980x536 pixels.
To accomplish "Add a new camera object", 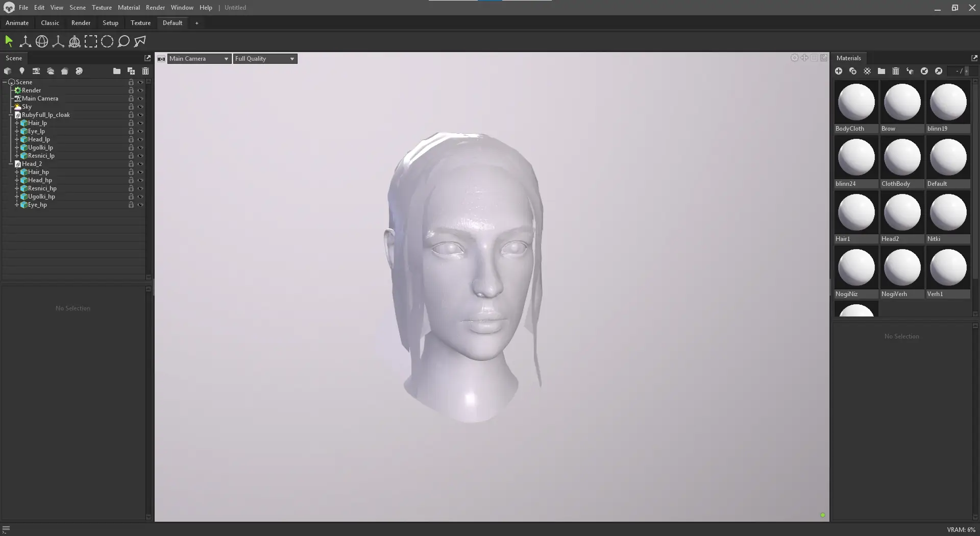I will coord(36,71).
